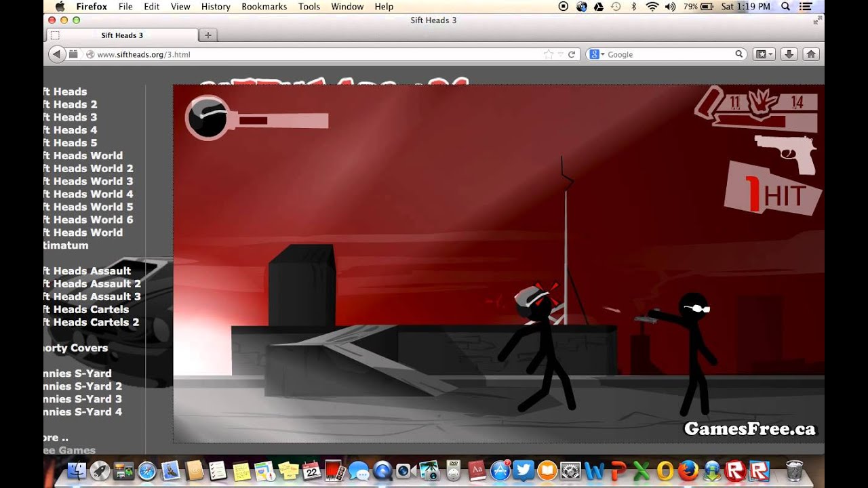The width and height of the screenshot is (868, 488).
Task: Open QuickTime Player in dock
Action: coord(382,470)
